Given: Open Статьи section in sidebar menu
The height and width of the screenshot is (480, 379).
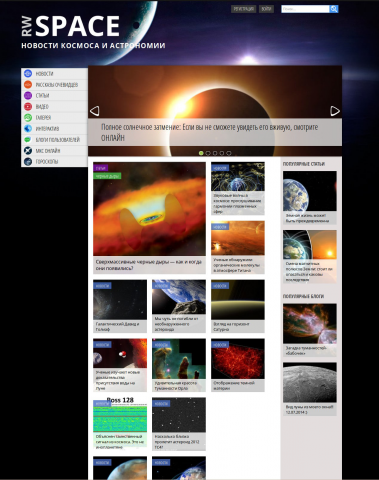Looking at the screenshot, I should [54, 95].
